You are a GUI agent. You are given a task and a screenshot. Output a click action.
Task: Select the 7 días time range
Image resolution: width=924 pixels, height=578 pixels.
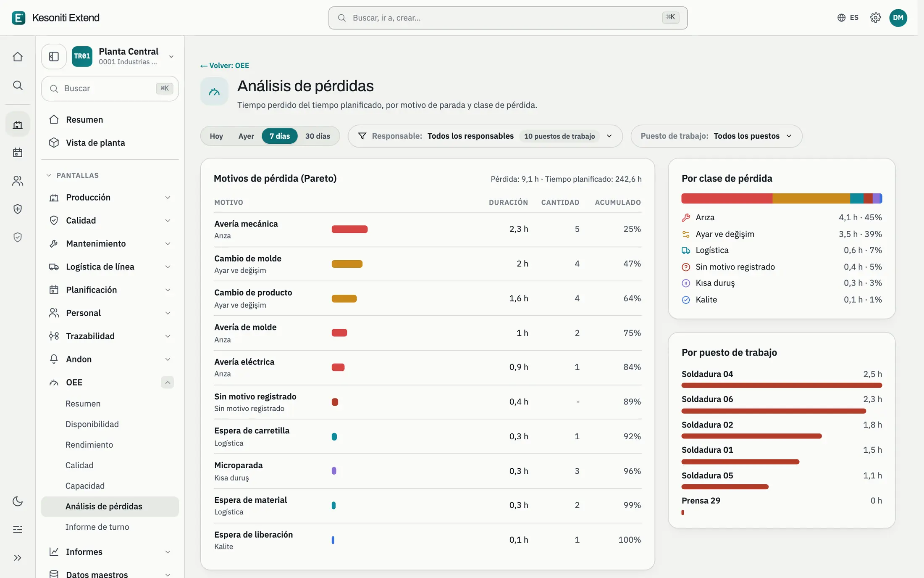click(x=280, y=136)
